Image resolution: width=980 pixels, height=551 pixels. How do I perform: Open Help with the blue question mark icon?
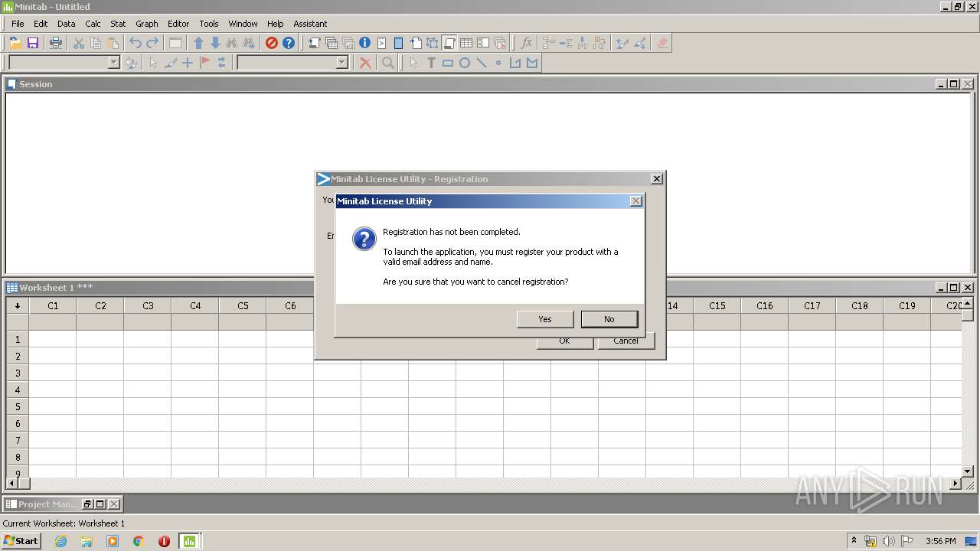click(x=289, y=43)
